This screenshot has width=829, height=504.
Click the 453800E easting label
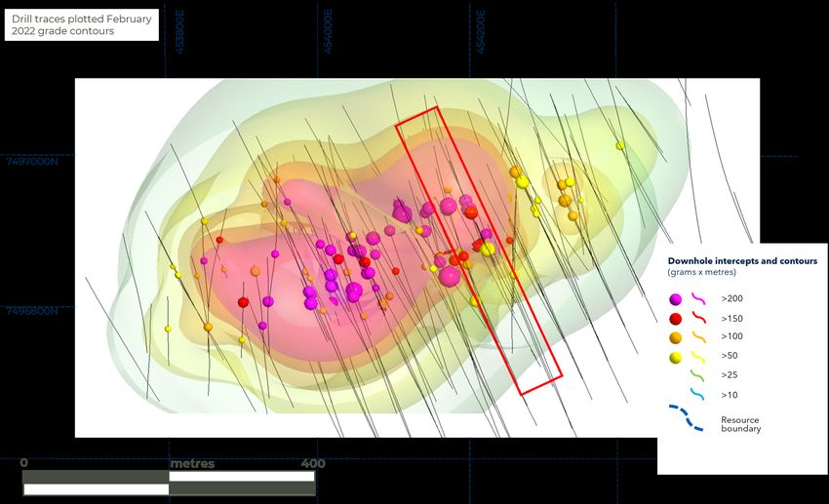point(179,32)
